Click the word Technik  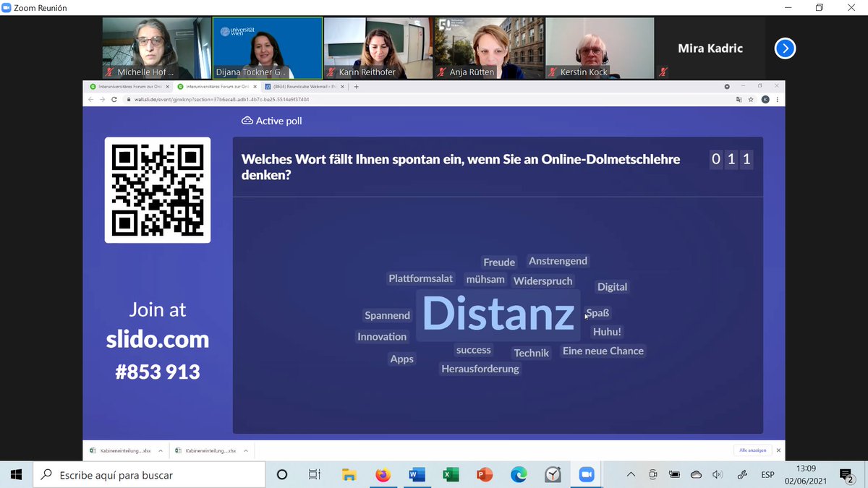(532, 353)
